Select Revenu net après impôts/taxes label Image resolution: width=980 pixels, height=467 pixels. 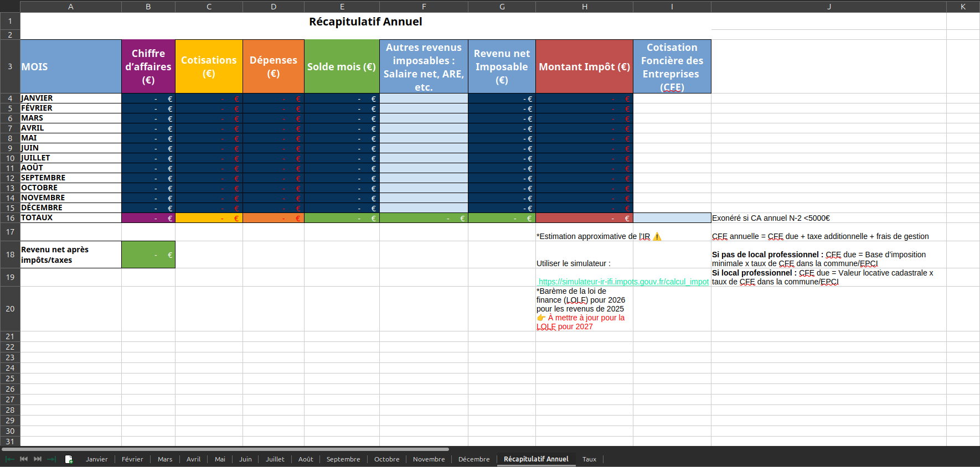pos(71,255)
